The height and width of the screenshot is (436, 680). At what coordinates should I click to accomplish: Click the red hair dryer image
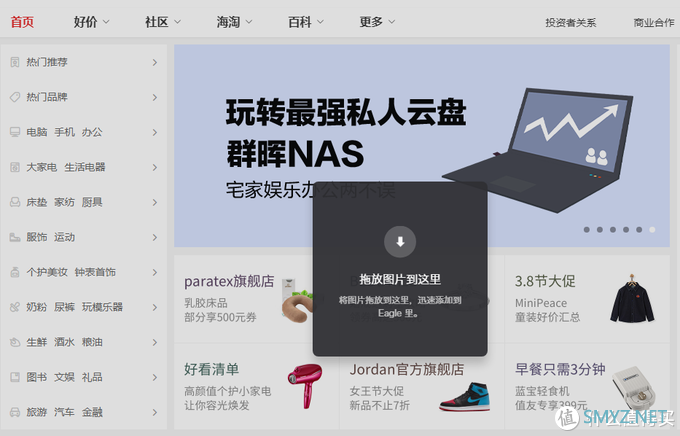click(x=305, y=386)
